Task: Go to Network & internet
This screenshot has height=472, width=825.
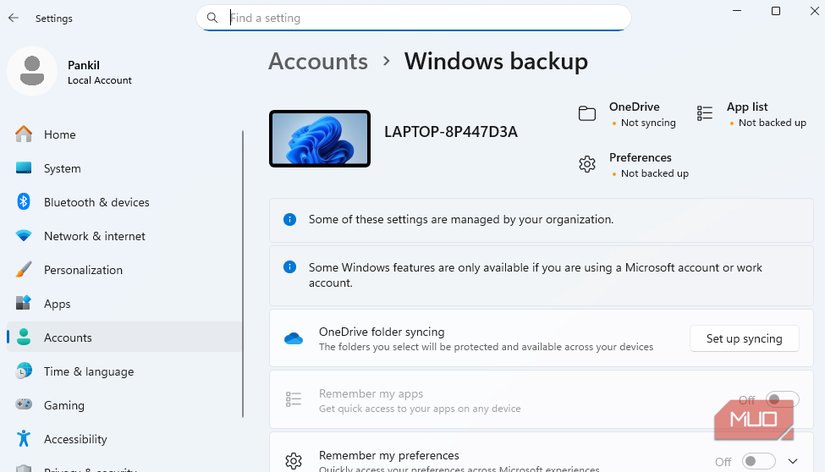Action: point(94,236)
